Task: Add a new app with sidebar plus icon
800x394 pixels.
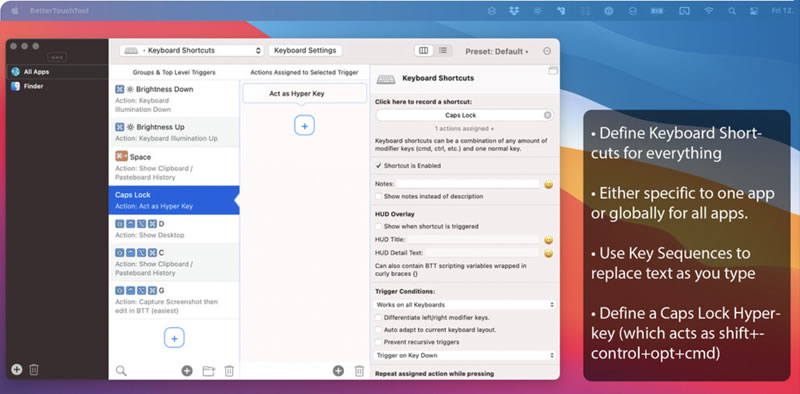Action: pos(17,370)
